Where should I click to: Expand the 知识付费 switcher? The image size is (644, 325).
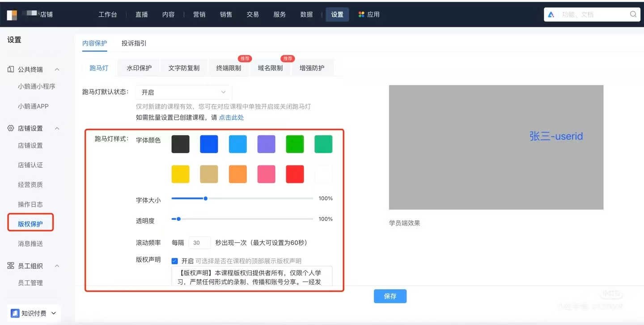54,313
